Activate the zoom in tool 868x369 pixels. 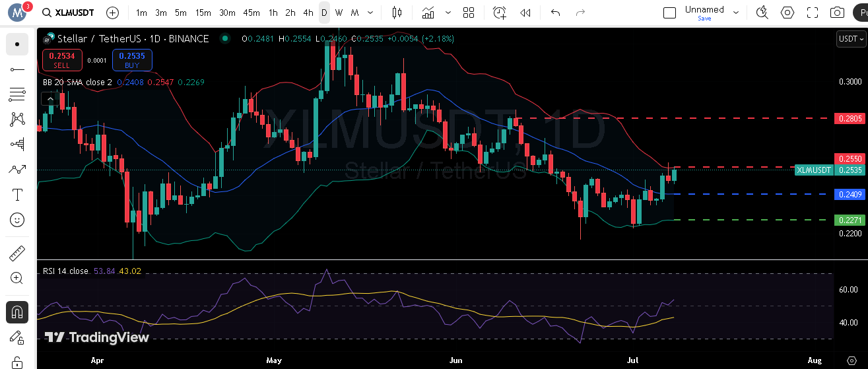(17, 278)
